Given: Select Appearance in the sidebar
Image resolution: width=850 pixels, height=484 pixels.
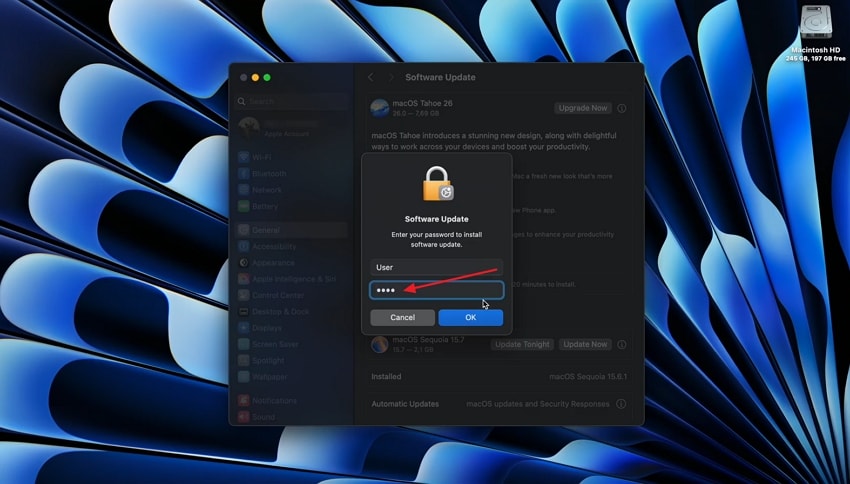Looking at the screenshot, I should (292, 262).
